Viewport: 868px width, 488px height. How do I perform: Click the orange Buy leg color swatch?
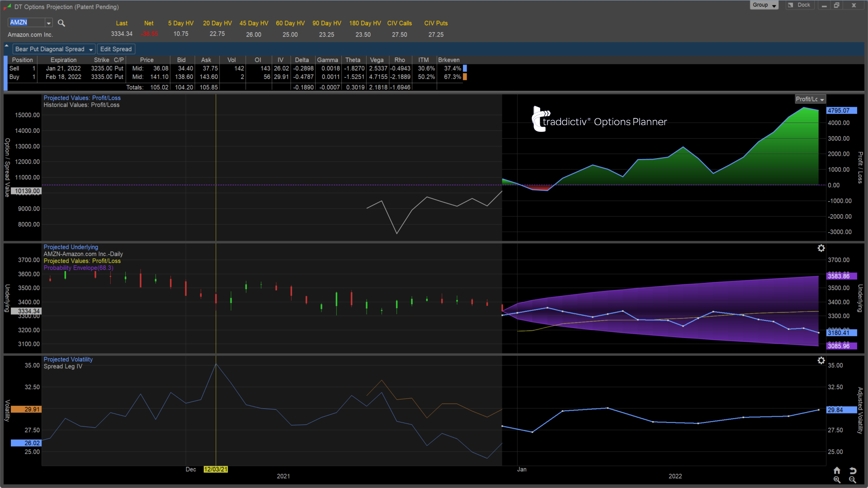coord(465,77)
